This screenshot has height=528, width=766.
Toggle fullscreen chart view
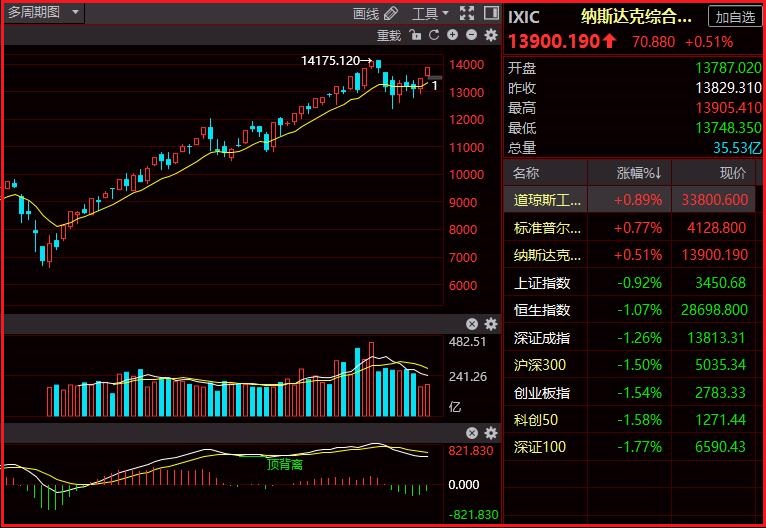[x=467, y=13]
